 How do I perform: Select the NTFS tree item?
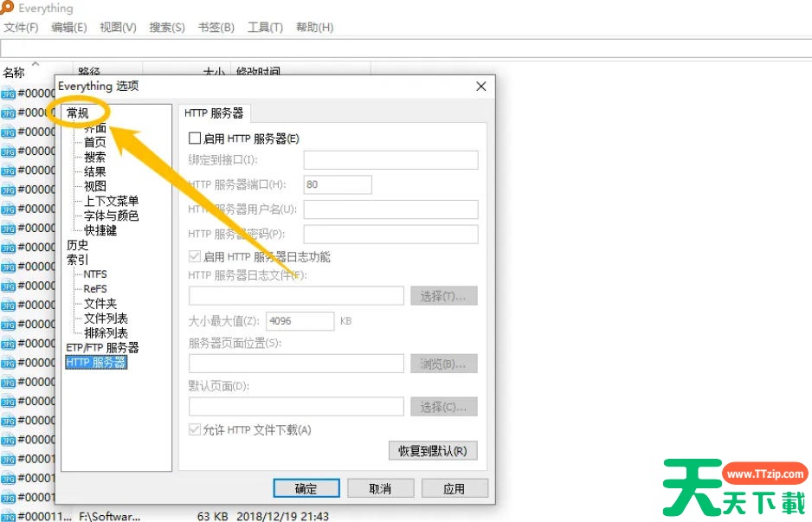click(95, 274)
